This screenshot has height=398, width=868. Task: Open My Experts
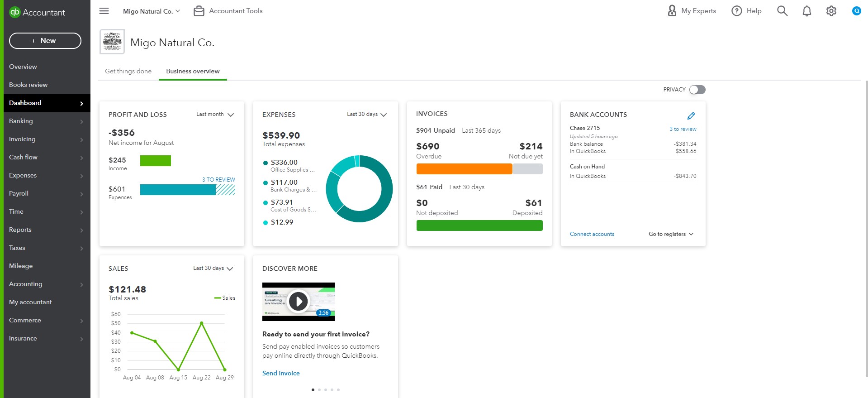(x=692, y=11)
